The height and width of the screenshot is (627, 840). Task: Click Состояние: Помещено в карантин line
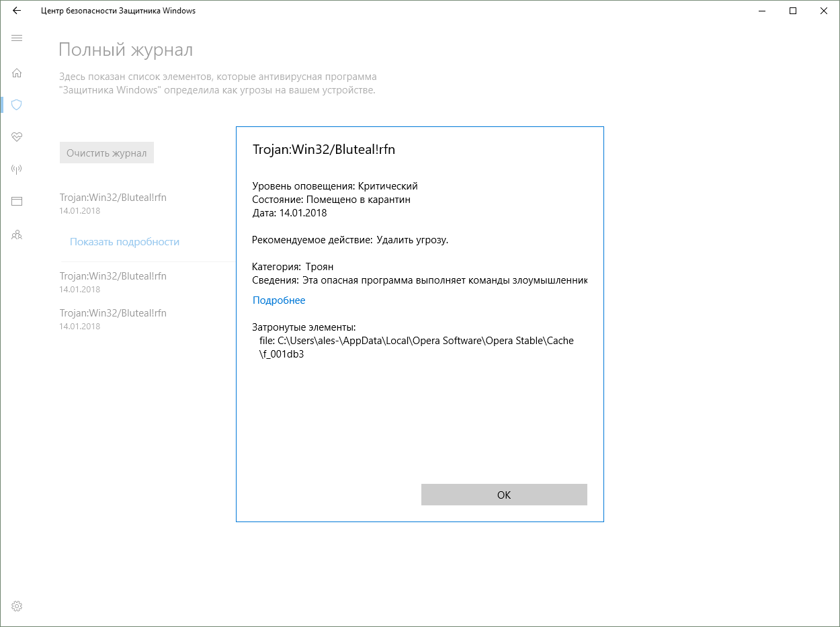(331, 200)
